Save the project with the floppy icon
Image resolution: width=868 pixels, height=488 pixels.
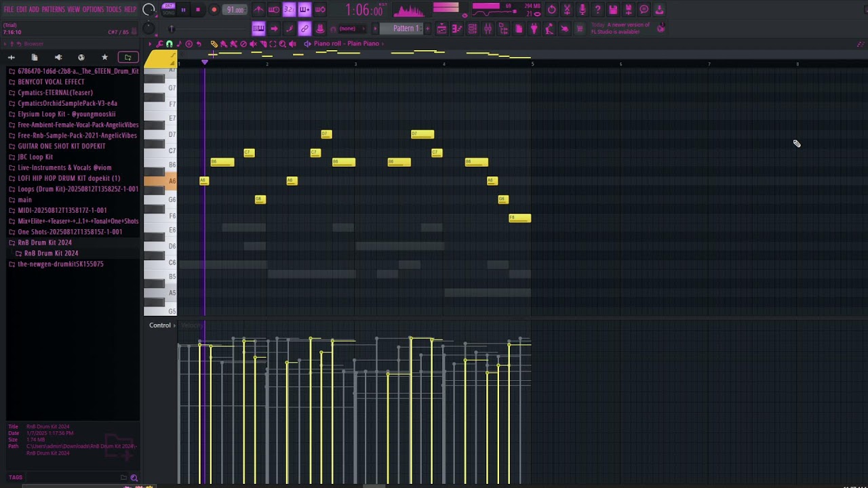613,9
